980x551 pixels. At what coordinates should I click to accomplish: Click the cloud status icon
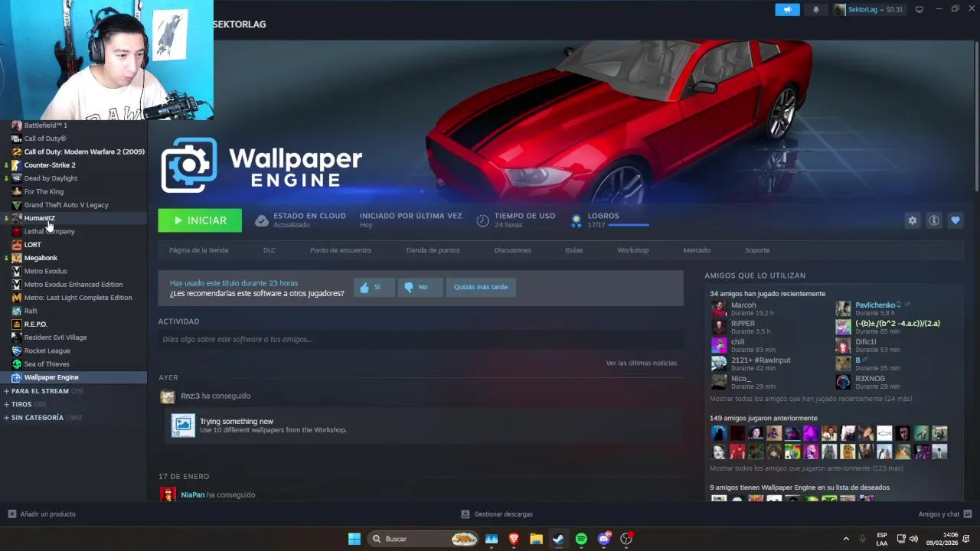pos(262,220)
